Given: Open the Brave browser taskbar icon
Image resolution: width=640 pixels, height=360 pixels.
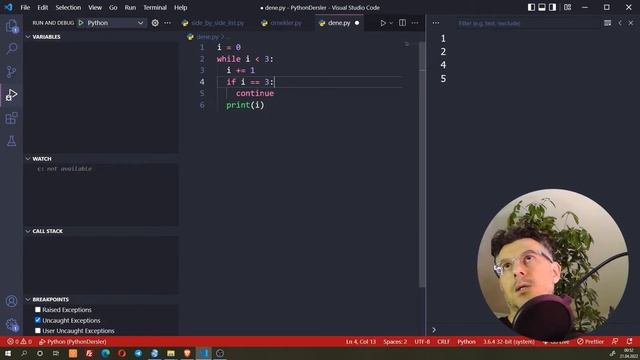Looking at the screenshot, I should [187, 353].
